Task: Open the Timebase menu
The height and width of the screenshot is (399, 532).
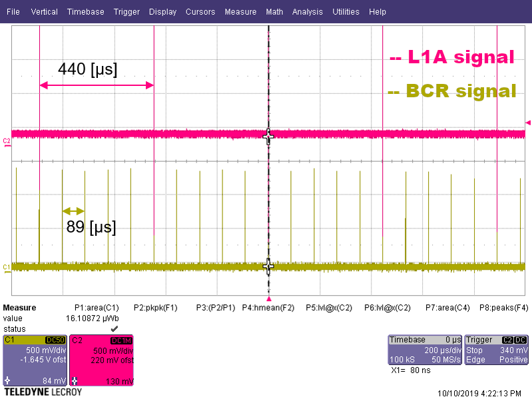Action: (x=85, y=12)
